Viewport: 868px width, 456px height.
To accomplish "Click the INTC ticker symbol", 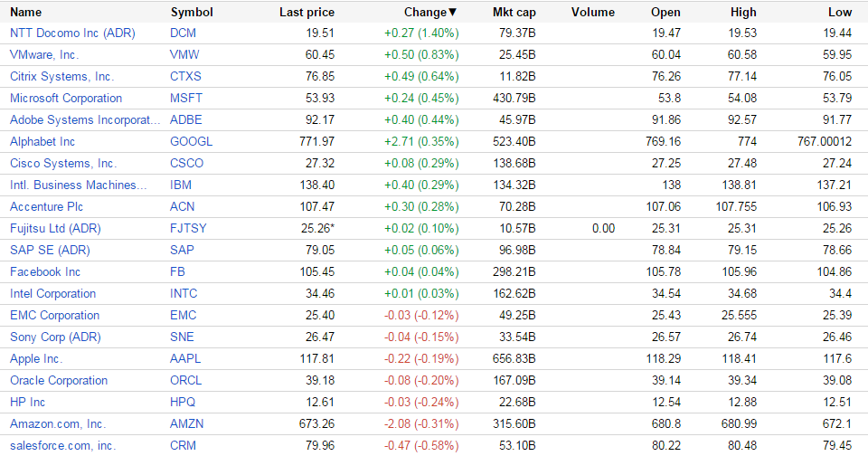I will pyautogui.click(x=184, y=293).
